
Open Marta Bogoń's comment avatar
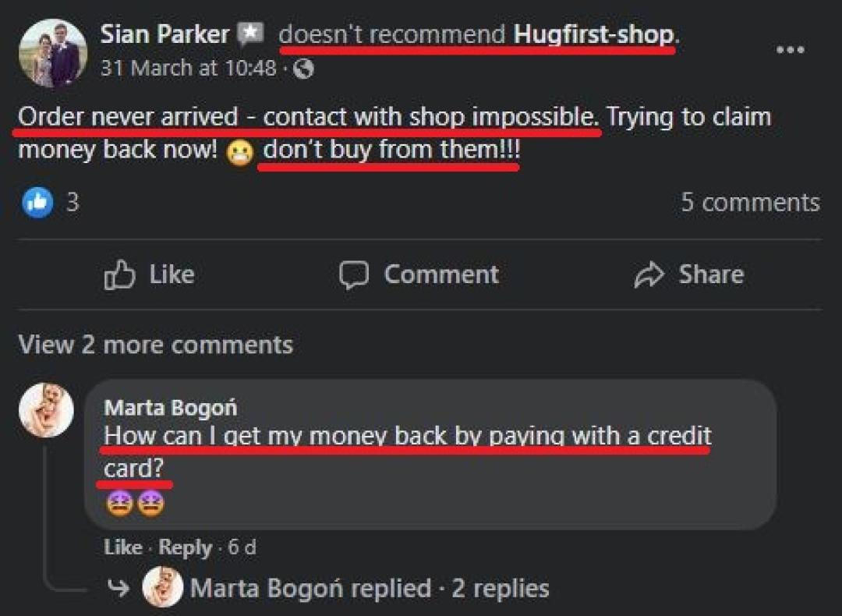tap(46, 410)
